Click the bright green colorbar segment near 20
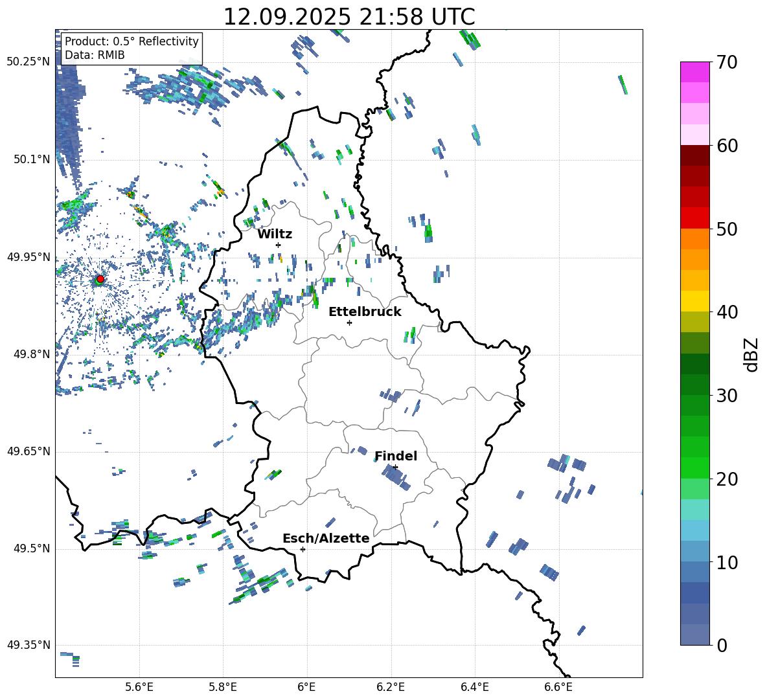Image resolution: width=767 pixels, height=700 pixels. [695, 468]
